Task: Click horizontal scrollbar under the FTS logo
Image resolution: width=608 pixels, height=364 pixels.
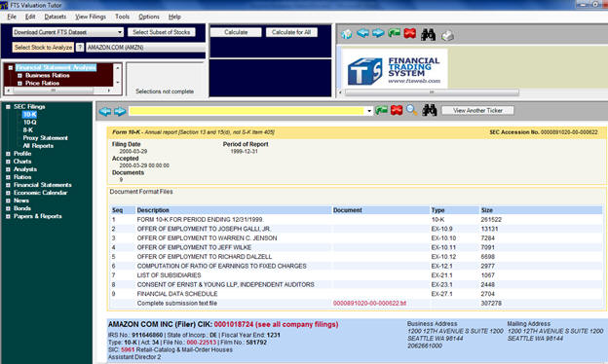Action: tap(432, 92)
